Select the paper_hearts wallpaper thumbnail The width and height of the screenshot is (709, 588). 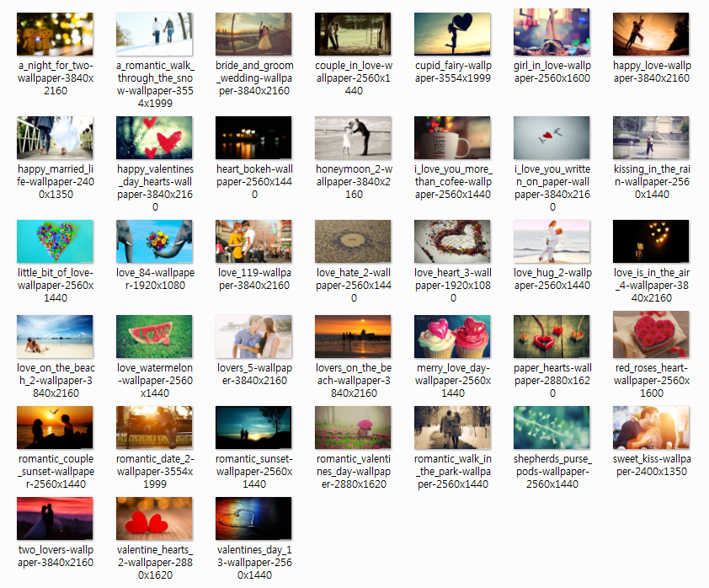(x=552, y=336)
